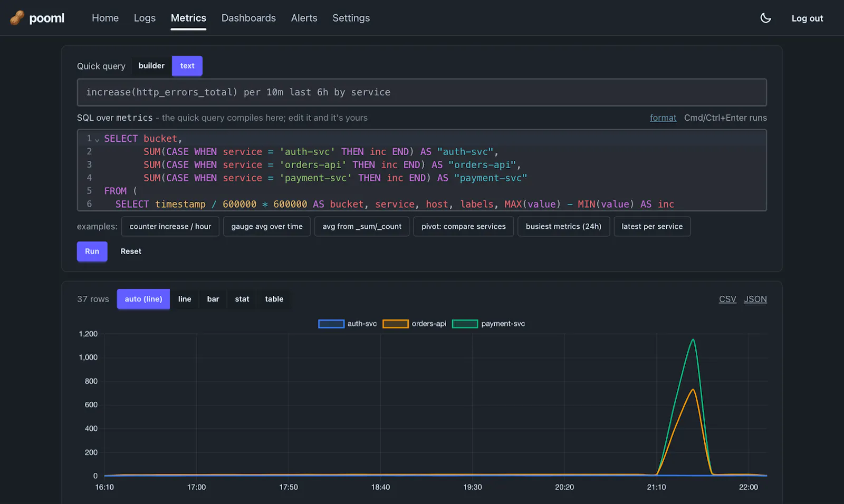Switch quick query to builder mode
The width and height of the screenshot is (844, 504).
pos(151,66)
